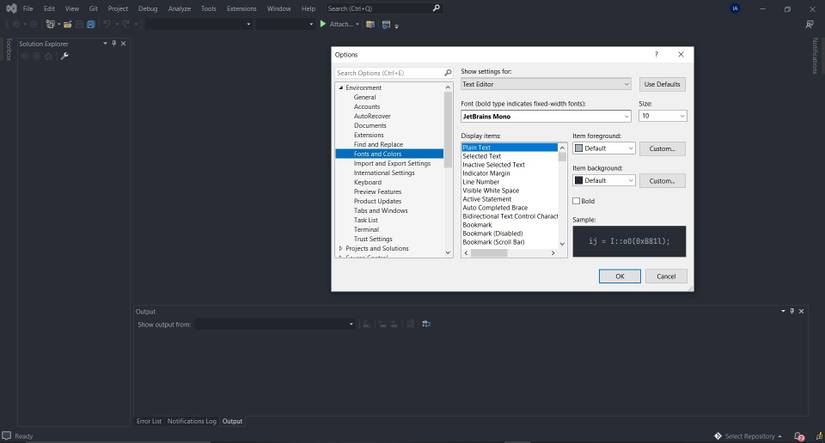Click the Visual Studio logo icon
Viewport: 825px width, 443px height.
(10, 8)
